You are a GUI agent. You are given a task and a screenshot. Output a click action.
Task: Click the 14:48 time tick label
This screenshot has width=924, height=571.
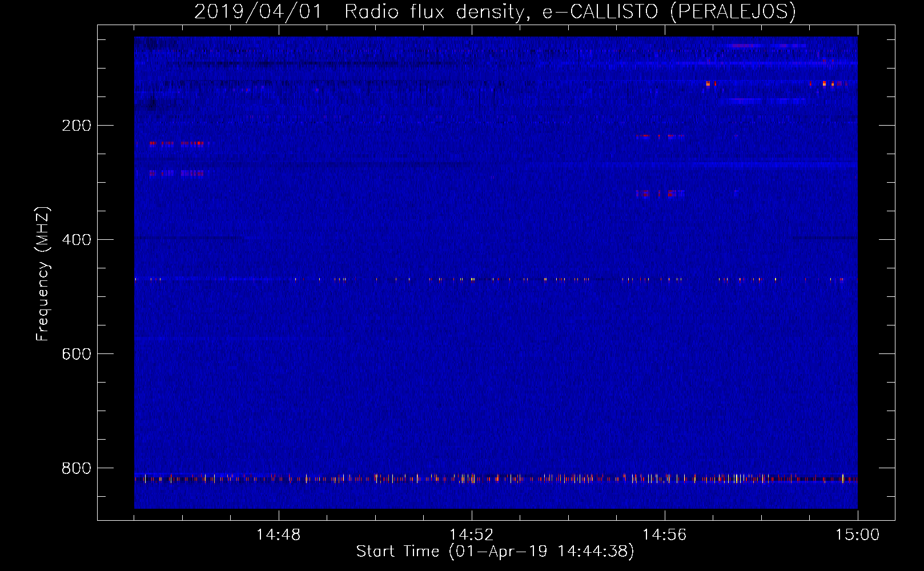coord(278,535)
